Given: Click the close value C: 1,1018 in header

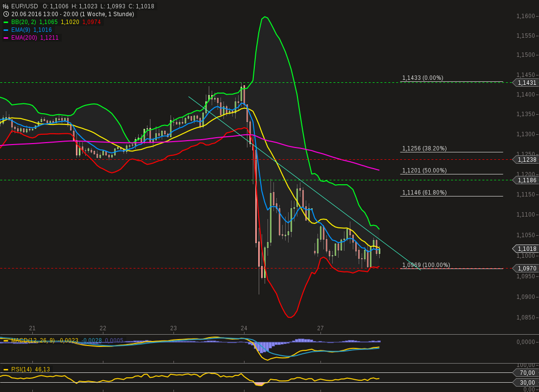Looking at the screenshot, I should click(x=141, y=6).
